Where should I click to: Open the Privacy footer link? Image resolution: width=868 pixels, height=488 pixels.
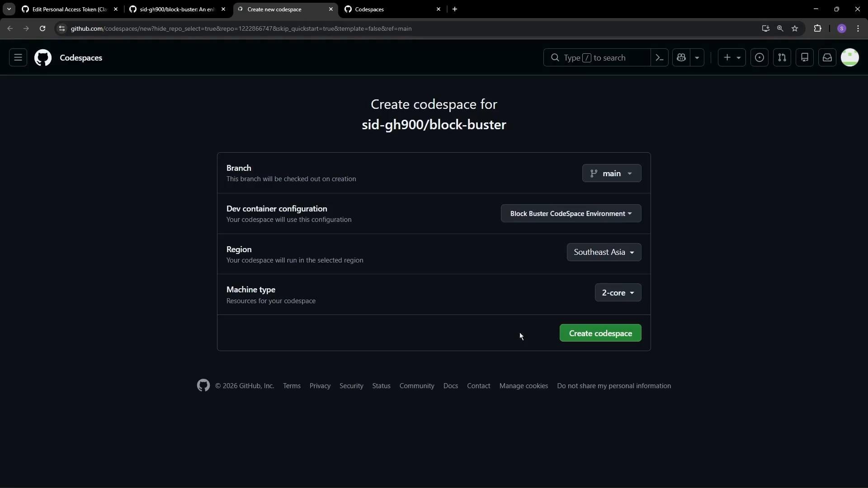coord(320,385)
